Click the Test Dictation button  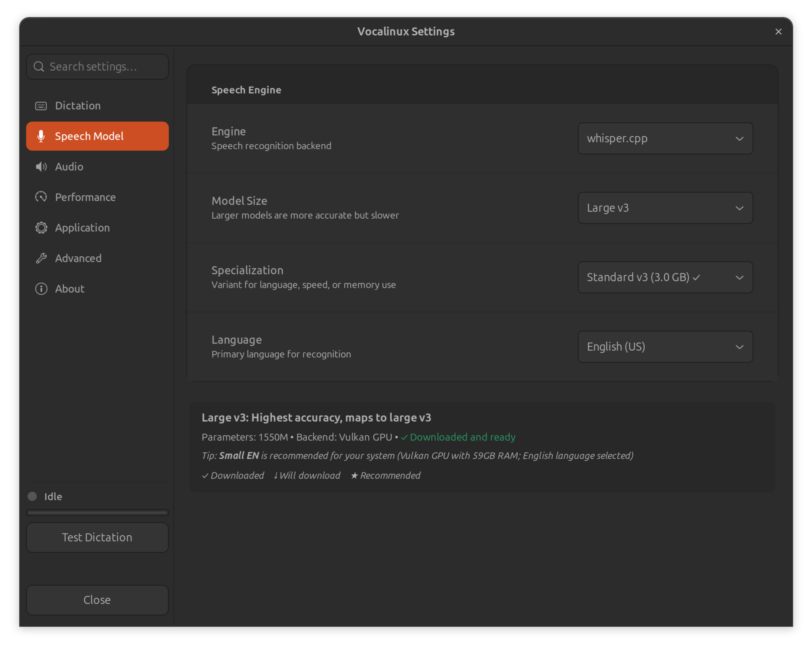97,537
